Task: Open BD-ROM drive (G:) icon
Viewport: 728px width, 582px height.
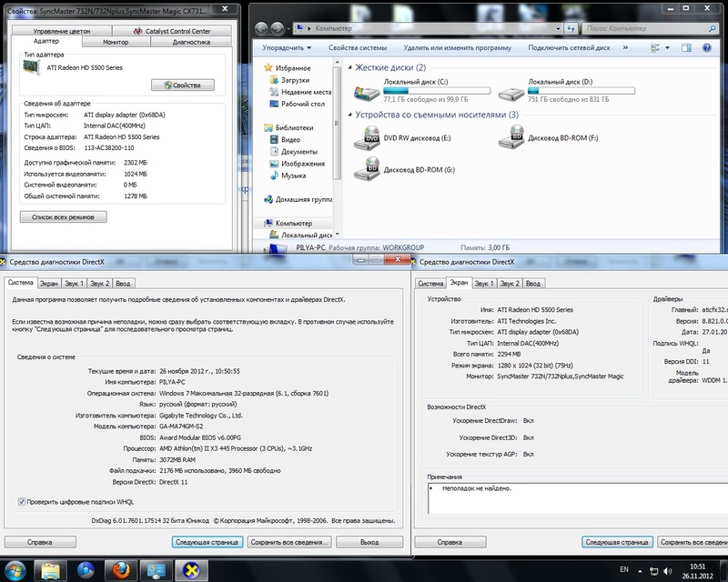Action: (367, 168)
